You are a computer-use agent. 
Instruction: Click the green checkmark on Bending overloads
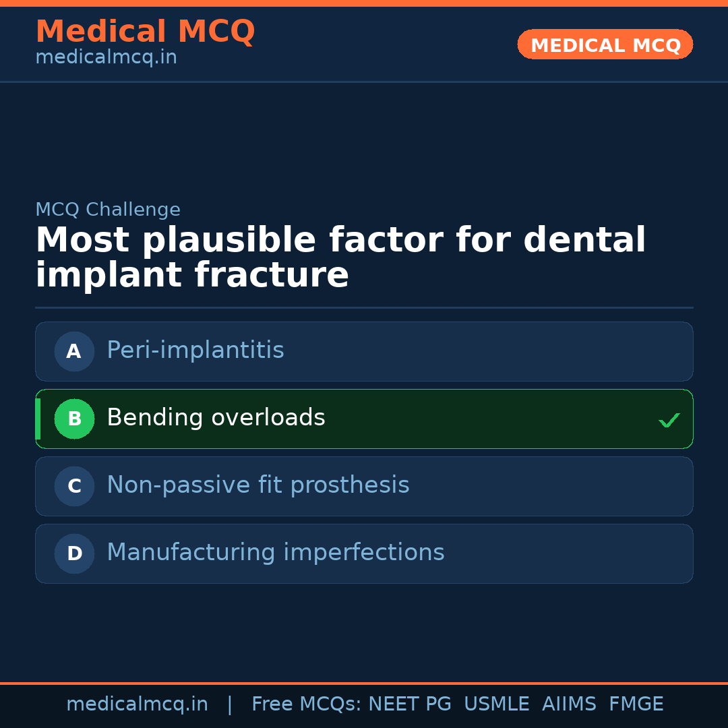click(x=669, y=420)
